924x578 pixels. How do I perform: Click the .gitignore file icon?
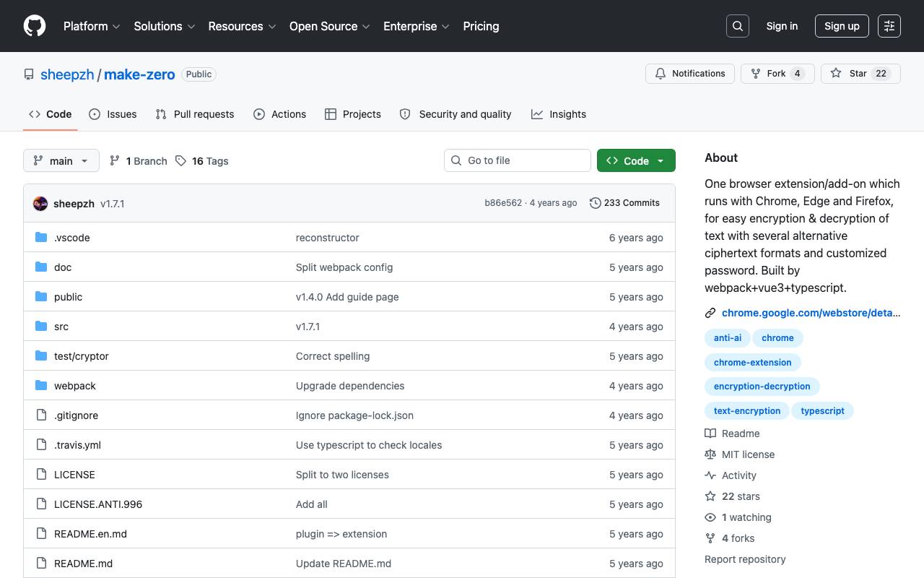tap(41, 415)
